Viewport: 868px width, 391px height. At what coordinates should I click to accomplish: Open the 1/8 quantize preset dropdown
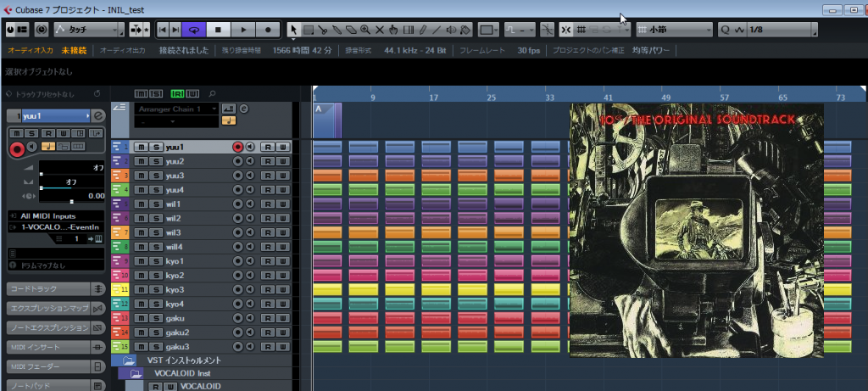click(x=781, y=30)
